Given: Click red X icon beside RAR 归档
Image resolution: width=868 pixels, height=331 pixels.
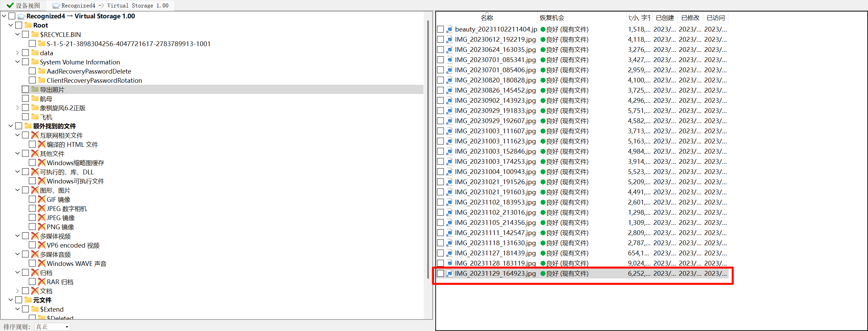Looking at the screenshot, I should click(42, 281).
